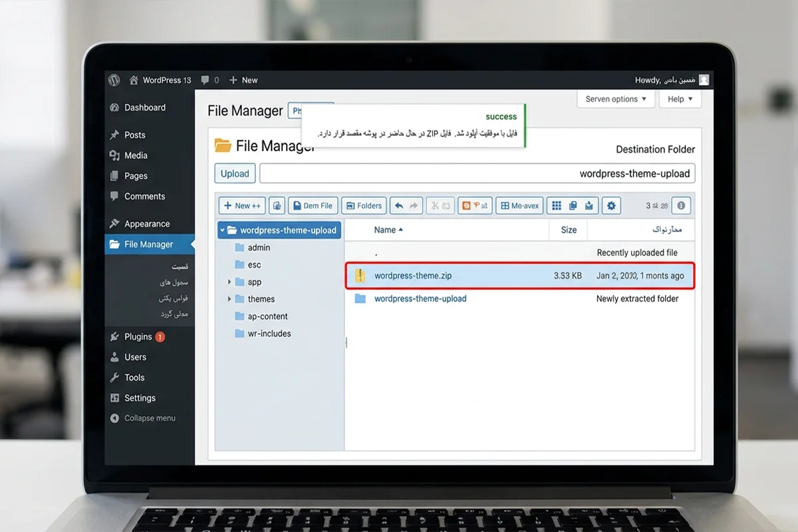Click the undo back arrow icon
The height and width of the screenshot is (532, 798).
coord(399,205)
